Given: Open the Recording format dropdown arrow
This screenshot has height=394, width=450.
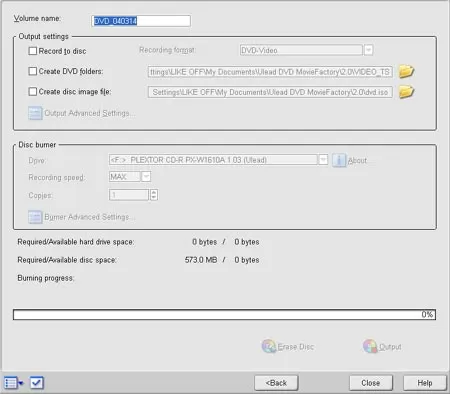Looking at the screenshot, I should click(368, 50).
